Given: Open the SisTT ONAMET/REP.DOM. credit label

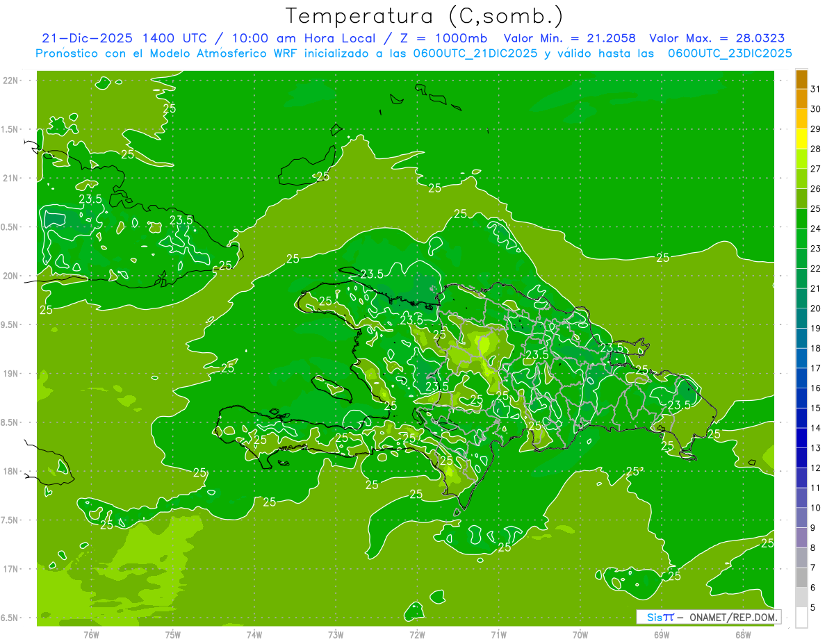Looking at the screenshot, I should (708, 617).
